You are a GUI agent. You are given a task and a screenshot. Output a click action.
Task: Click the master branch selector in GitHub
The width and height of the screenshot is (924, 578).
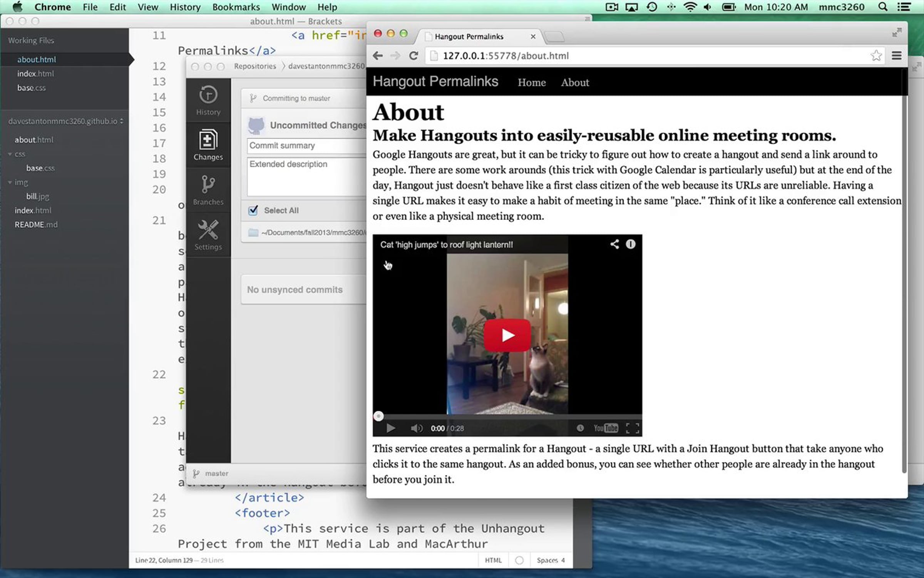(211, 473)
